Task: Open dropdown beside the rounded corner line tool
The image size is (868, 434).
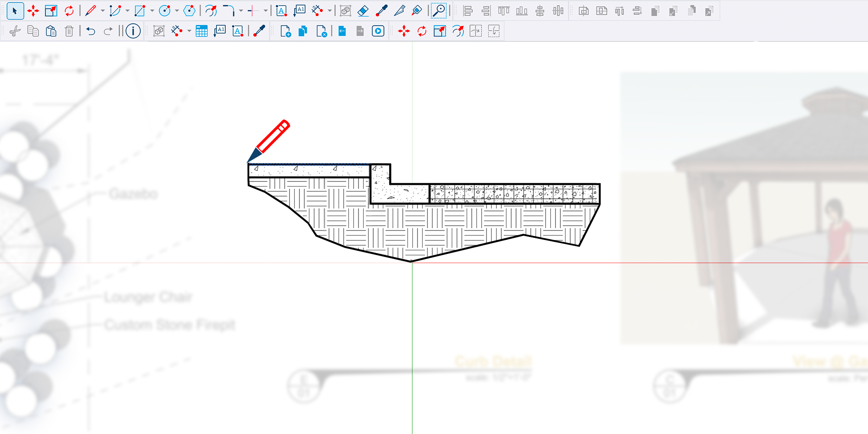Action: coord(241,11)
